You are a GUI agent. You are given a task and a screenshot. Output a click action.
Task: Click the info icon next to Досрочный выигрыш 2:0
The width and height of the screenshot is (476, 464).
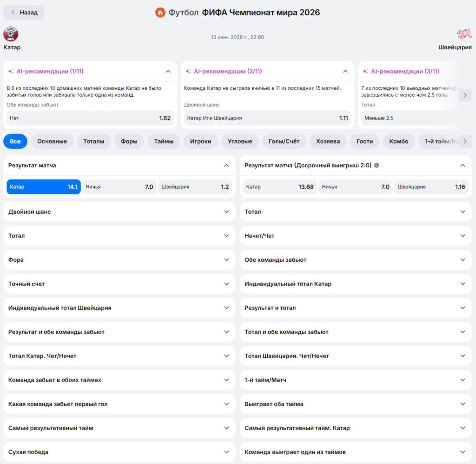377,166
